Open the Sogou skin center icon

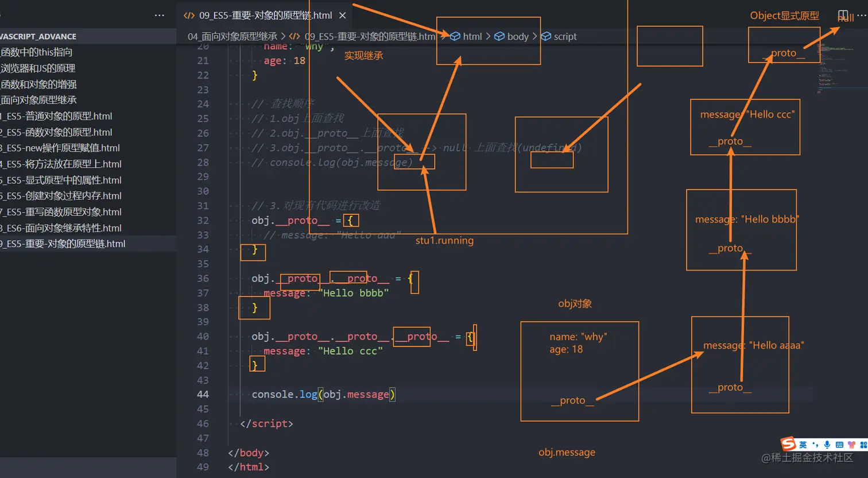pos(851,445)
